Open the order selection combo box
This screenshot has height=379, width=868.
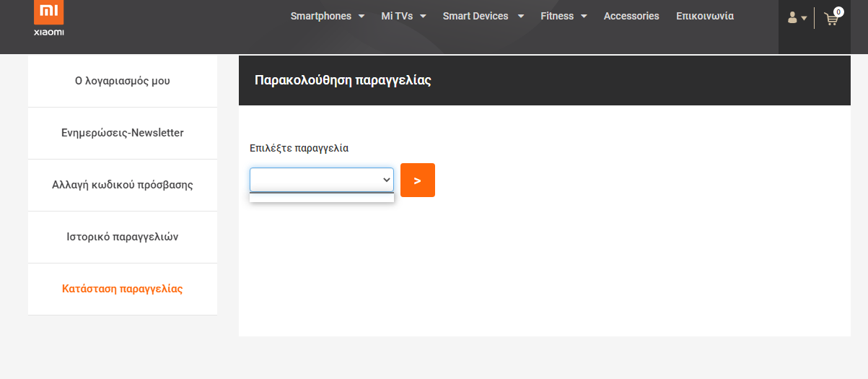click(x=322, y=180)
